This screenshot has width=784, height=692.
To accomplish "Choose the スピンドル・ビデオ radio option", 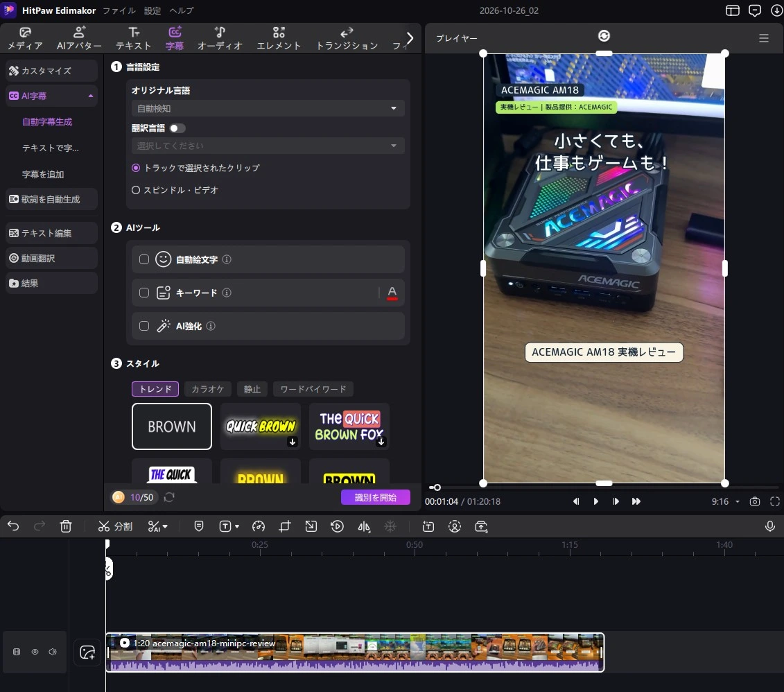I will (x=136, y=190).
